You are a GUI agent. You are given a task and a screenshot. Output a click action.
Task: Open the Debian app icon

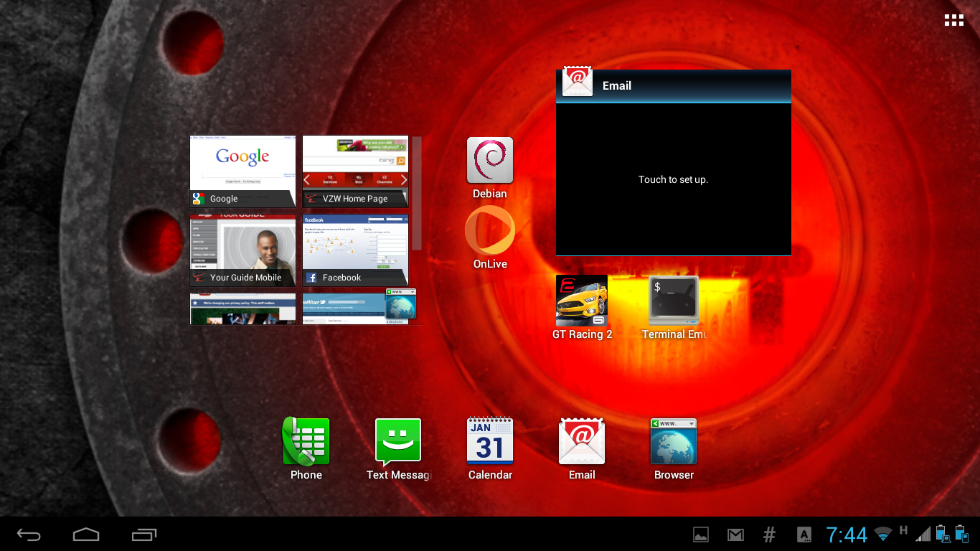(x=490, y=161)
